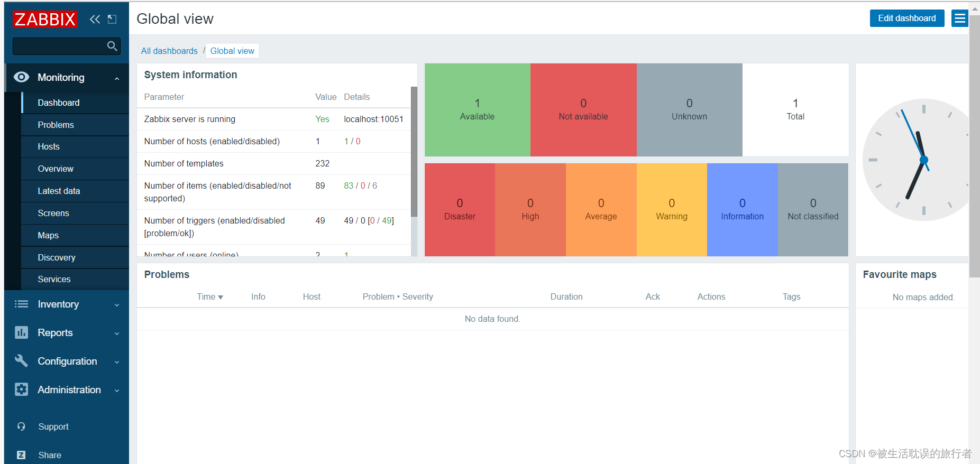Viewport: 980px width, 464px height.
Task: Click the Global view breadcrumb link
Action: click(x=232, y=51)
